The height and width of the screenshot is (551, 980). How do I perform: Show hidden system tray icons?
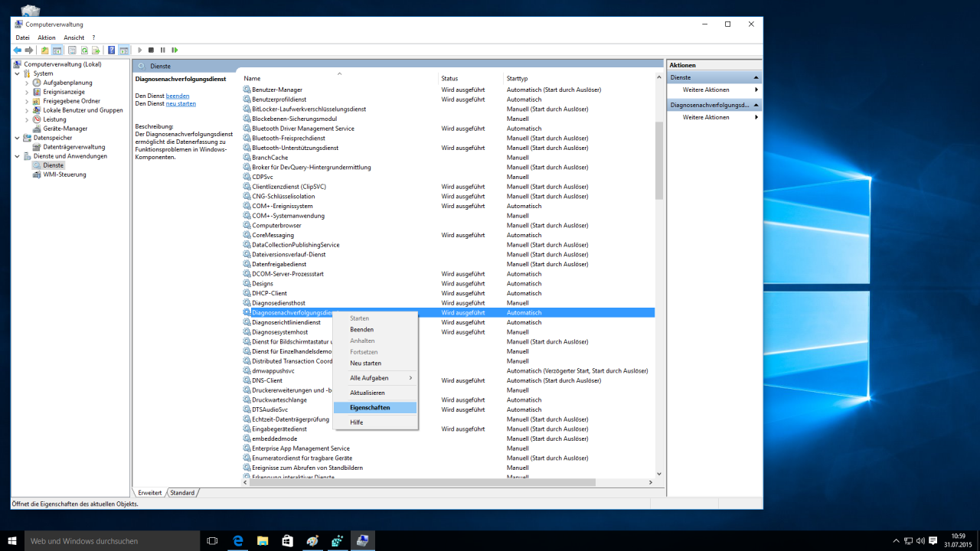895,541
